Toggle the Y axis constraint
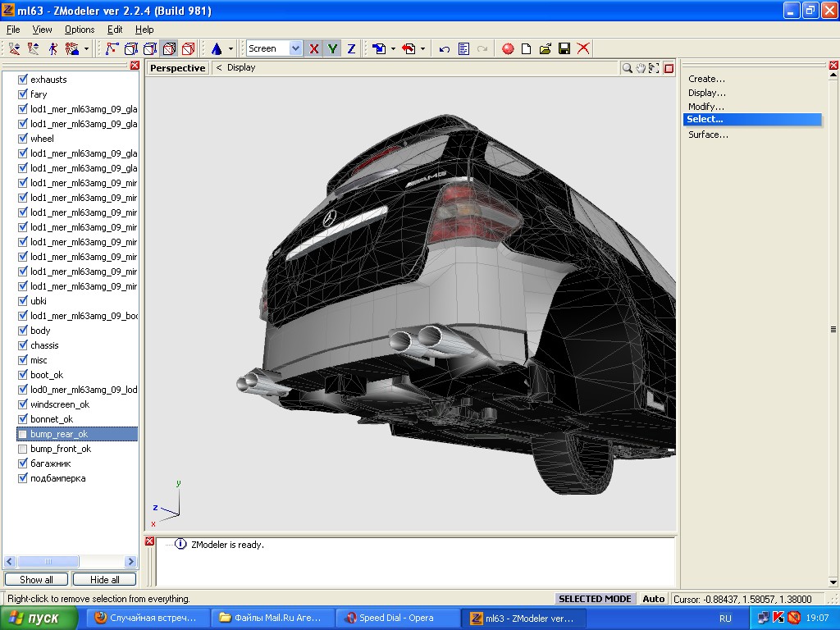 point(333,48)
